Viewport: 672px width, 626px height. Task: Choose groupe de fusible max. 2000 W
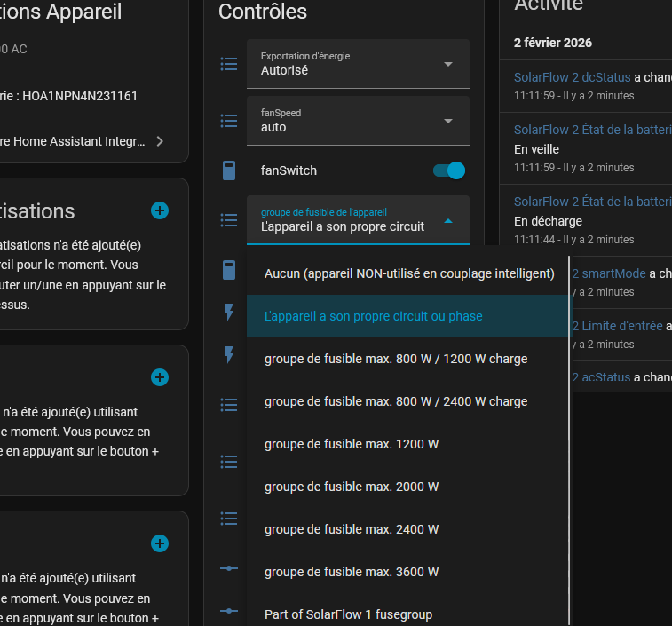pyautogui.click(x=352, y=487)
